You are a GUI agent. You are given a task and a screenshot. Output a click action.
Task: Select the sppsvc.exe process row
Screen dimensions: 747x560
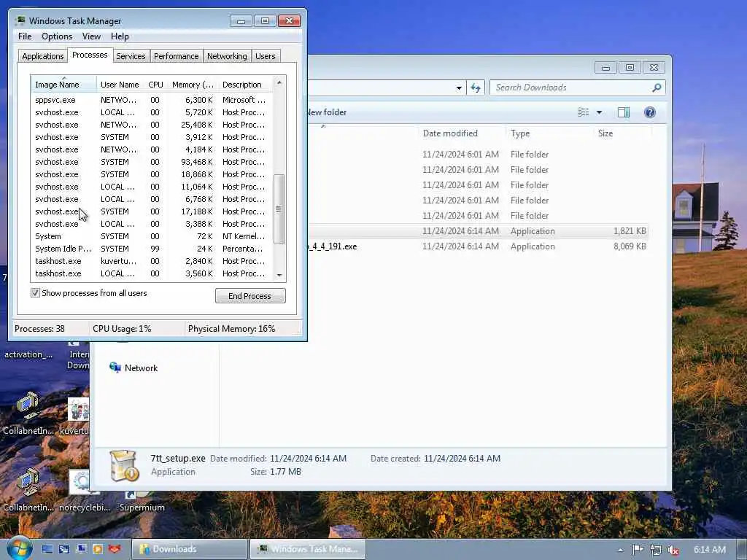click(x=152, y=100)
